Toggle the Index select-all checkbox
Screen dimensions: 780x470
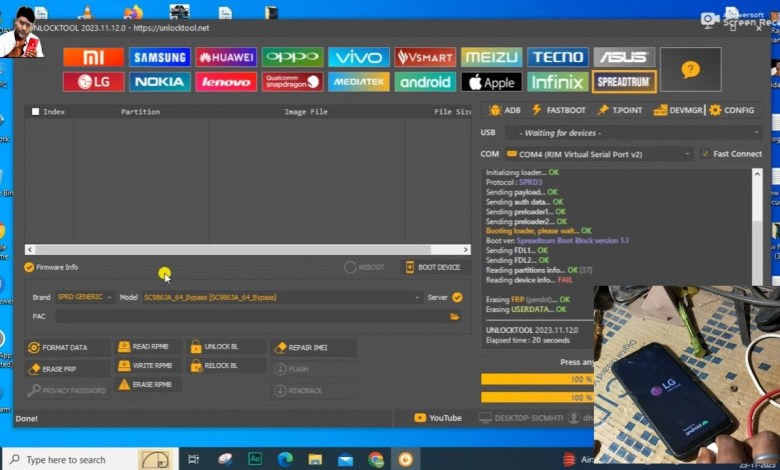(x=35, y=111)
